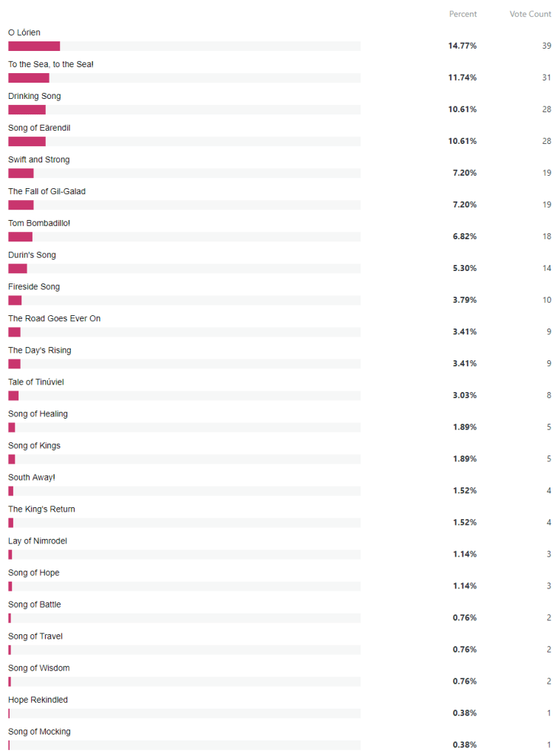The width and height of the screenshot is (560, 756).
Task: Select the Lay of Nimrodel label
Action: (x=38, y=540)
